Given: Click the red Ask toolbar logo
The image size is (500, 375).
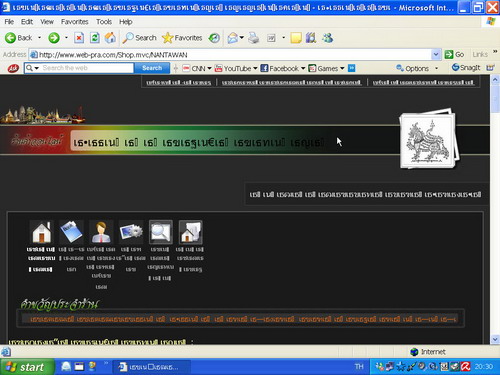Looking at the screenshot, I should click(13, 68).
